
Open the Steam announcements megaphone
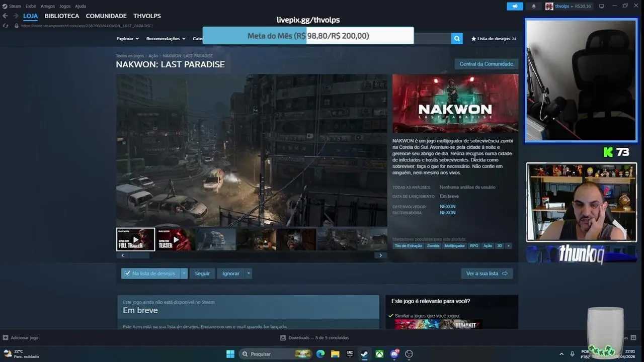(515, 6)
